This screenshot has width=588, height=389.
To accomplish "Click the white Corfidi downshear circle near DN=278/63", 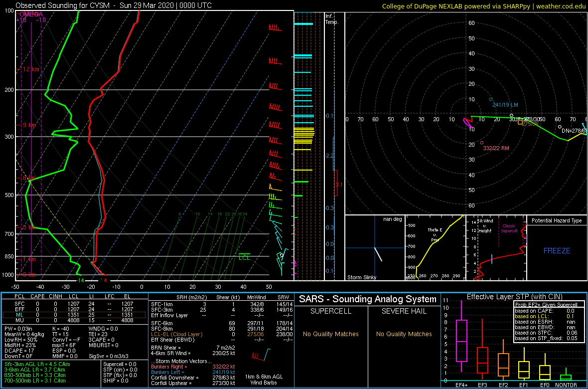I will click(x=560, y=127).
